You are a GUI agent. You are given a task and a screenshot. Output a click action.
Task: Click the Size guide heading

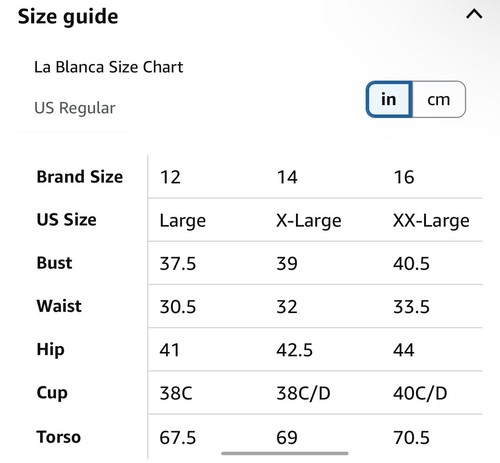coord(68,17)
